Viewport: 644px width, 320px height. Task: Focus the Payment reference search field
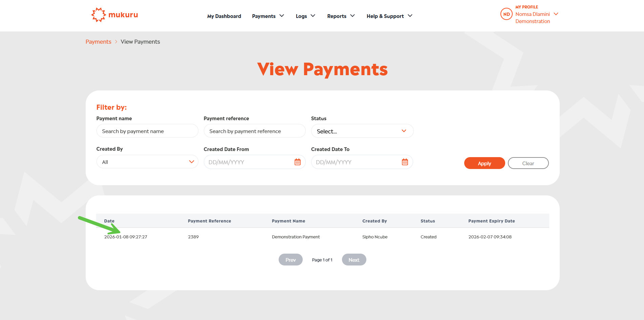[254, 131]
